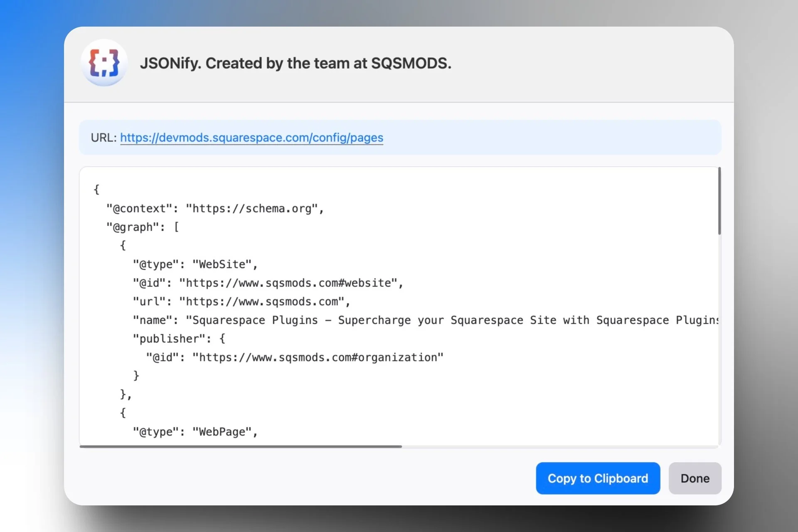
Task: Click the Done button
Action: (695, 478)
